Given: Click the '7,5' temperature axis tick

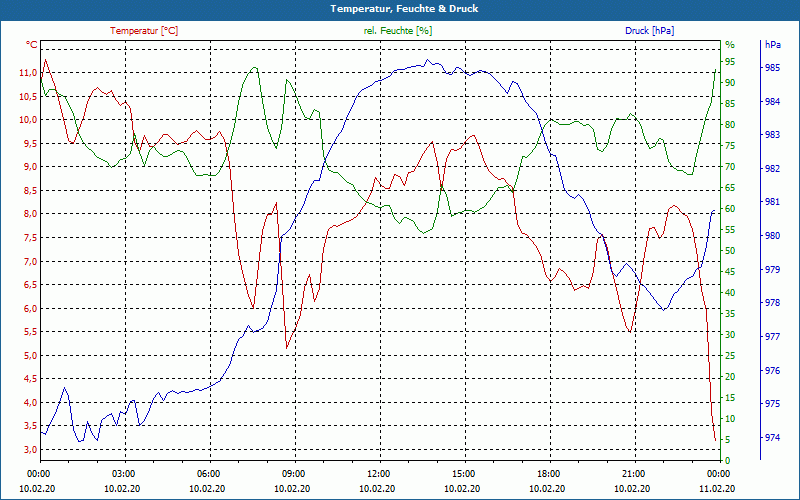Looking at the screenshot, I should coord(30,238).
